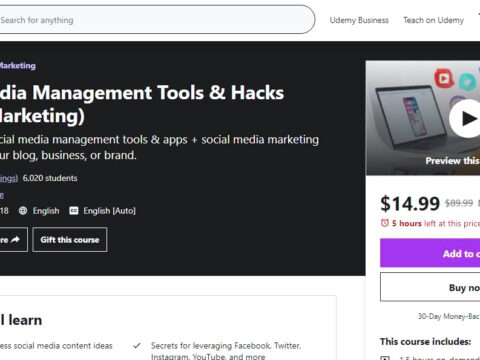
Task: Click the course subtitle about social media management tools
Action: (159, 147)
